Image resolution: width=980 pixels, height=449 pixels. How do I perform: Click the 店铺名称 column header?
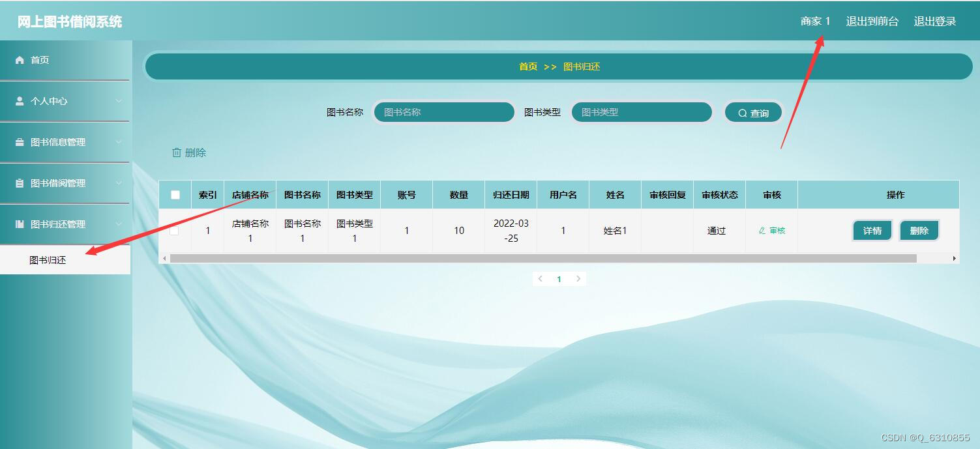250,195
